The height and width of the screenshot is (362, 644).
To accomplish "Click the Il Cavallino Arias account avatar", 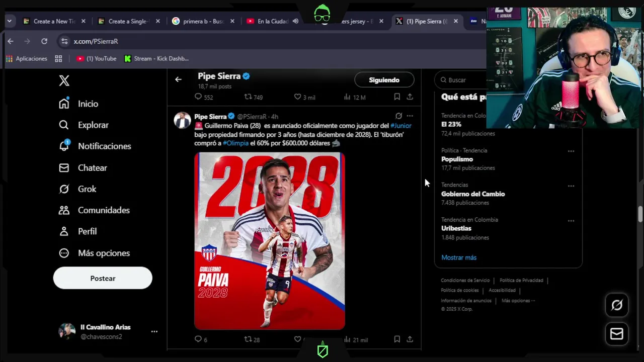I will [x=67, y=331].
